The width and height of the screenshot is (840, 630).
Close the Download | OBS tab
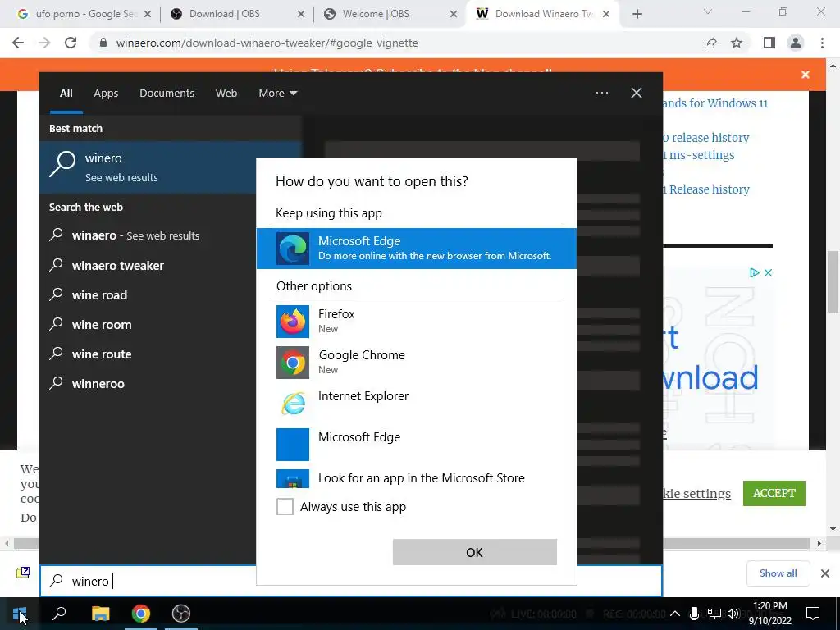click(300, 15)
